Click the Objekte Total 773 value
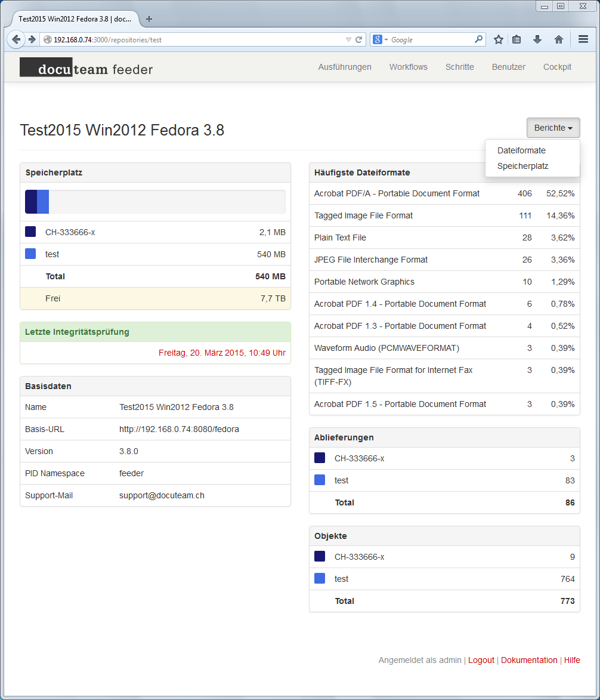The height and width of the screenshot is (700, 600). (567, 601)
